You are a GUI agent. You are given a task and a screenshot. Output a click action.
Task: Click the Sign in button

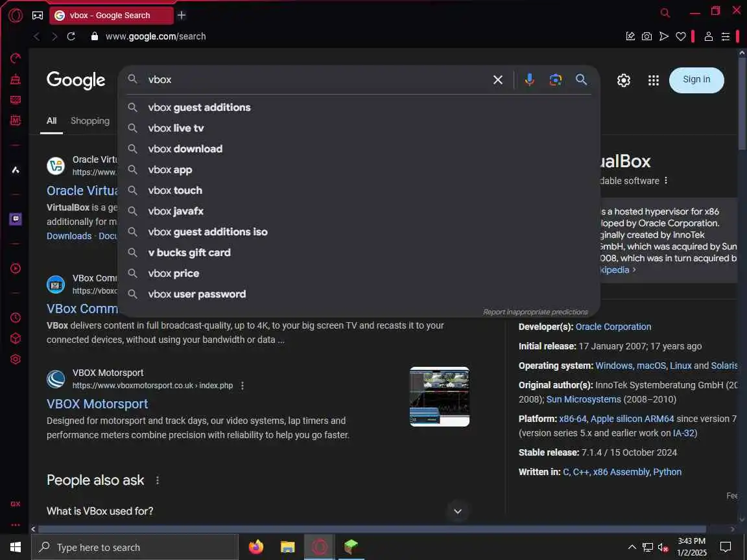point(696,80)
